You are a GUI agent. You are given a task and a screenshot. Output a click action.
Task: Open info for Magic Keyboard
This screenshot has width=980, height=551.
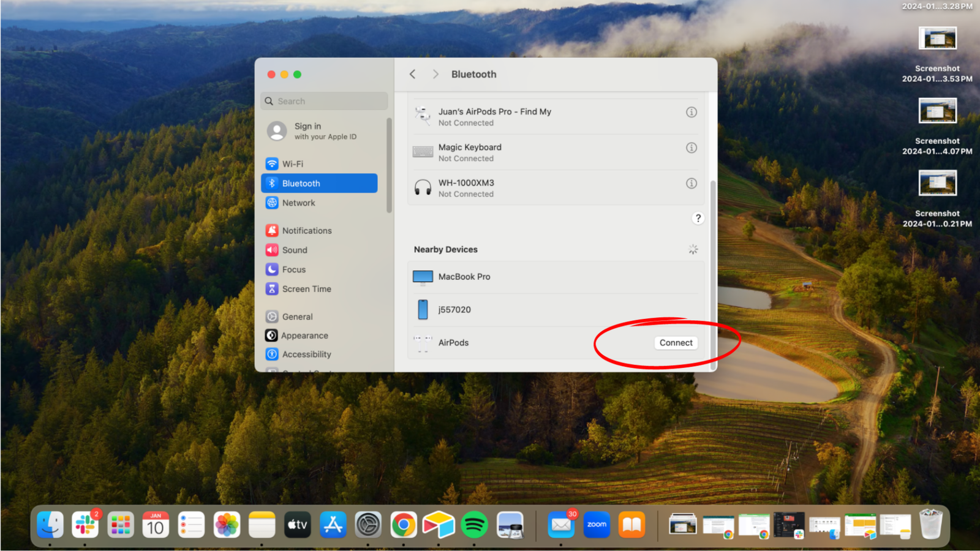pyautogui.click(x=692, y=148)
